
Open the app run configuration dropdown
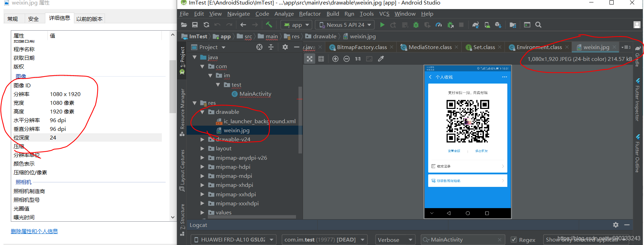296,25
